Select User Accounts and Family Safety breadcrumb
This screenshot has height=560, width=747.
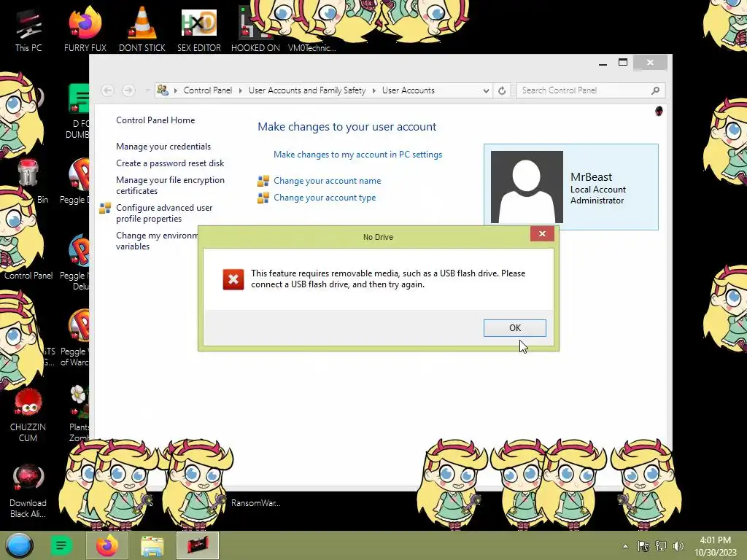[307, 90]
